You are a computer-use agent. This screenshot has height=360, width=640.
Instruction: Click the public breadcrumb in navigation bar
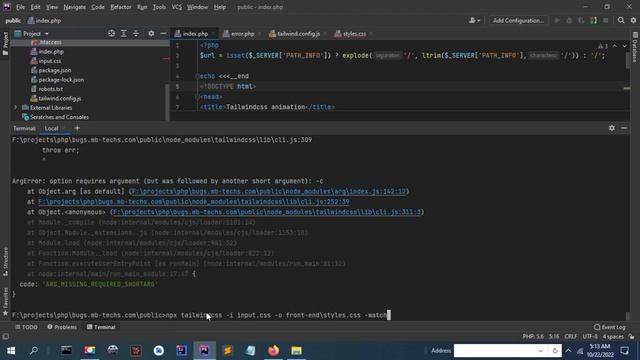pos(13,20)
